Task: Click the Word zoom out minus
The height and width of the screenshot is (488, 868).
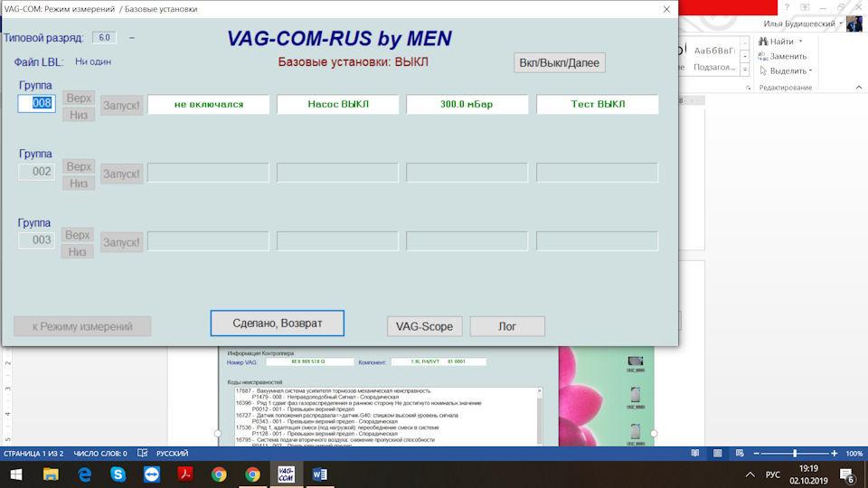Action: (756, 454)
